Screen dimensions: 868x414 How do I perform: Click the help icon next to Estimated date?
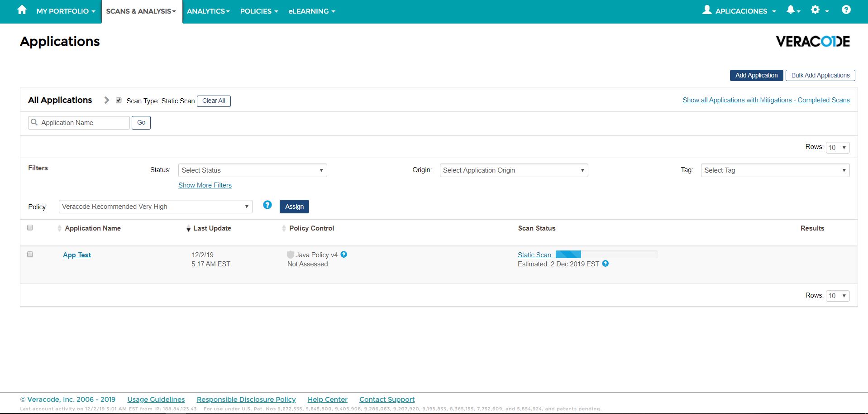tap(605, 264)
